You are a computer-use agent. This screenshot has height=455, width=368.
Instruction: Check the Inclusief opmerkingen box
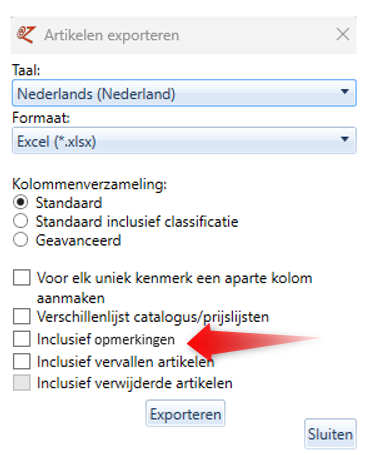tap(22, 339)
